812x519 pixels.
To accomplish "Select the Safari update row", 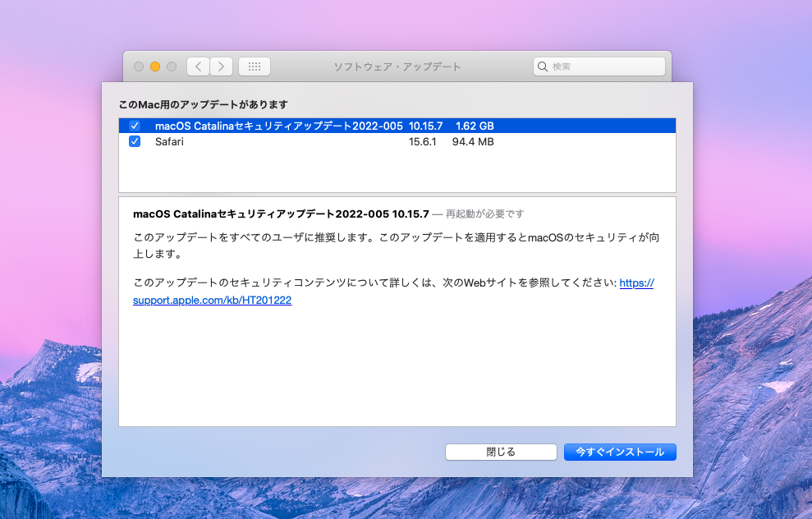I will click(397, 141).
